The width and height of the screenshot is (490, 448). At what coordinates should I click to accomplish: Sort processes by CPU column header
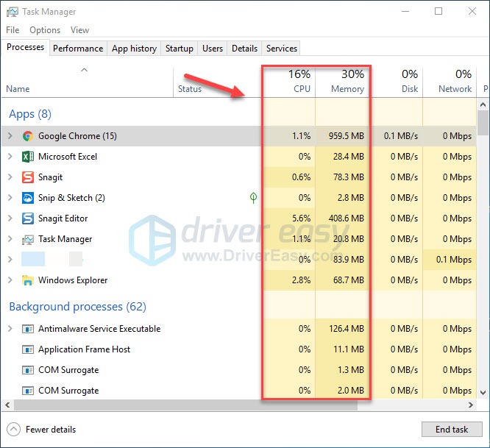[x=301, y=89]
